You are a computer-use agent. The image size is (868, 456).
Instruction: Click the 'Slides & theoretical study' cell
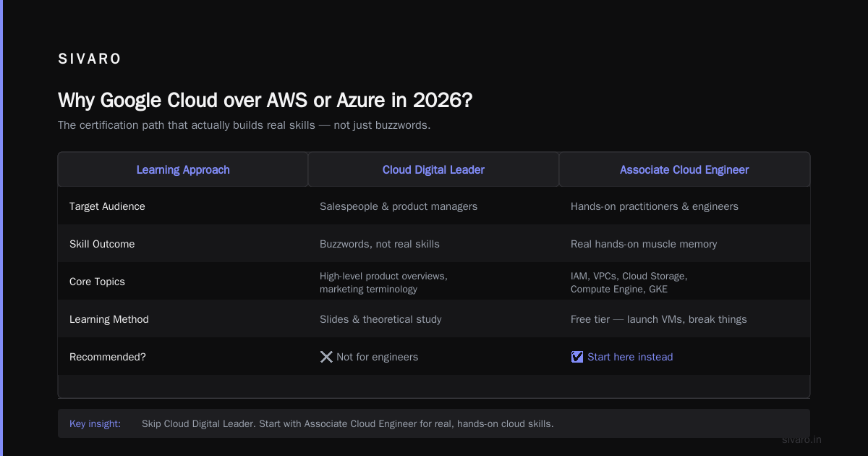point(380,319)
